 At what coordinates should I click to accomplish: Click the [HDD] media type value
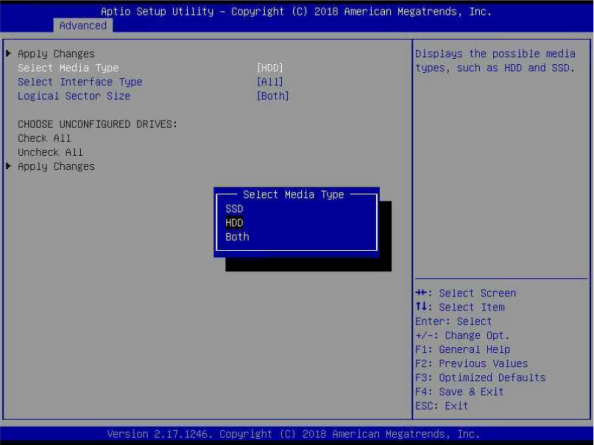(x=270, y=68)
